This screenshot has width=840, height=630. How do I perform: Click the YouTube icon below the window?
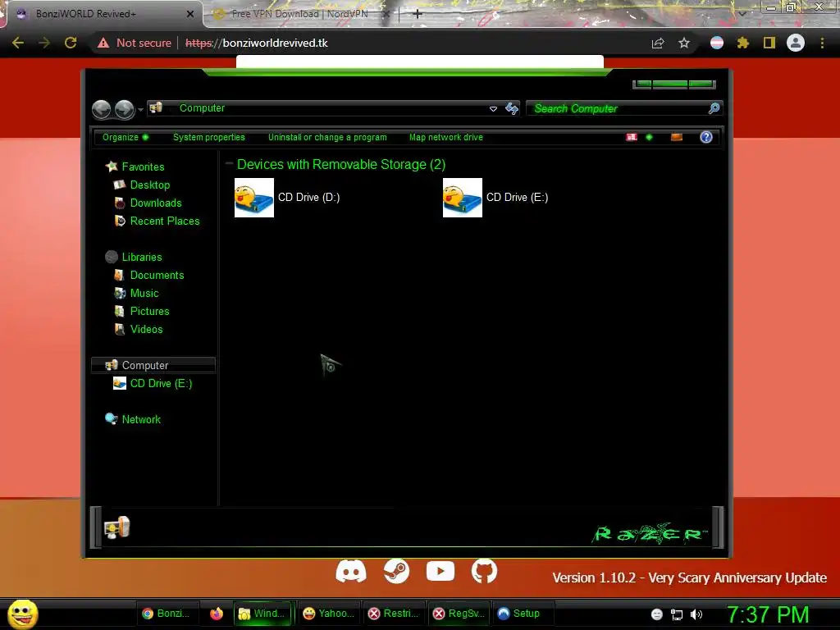(x=441, y=571)
